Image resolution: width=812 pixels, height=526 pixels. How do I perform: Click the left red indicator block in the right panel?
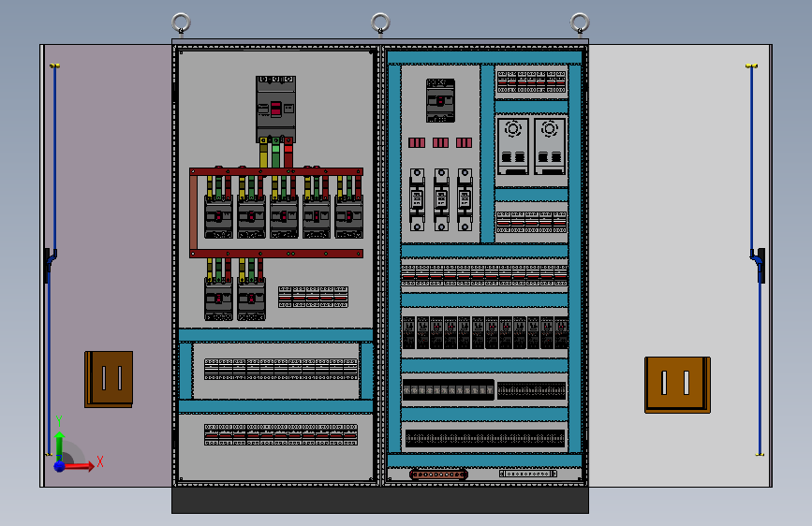417,143
